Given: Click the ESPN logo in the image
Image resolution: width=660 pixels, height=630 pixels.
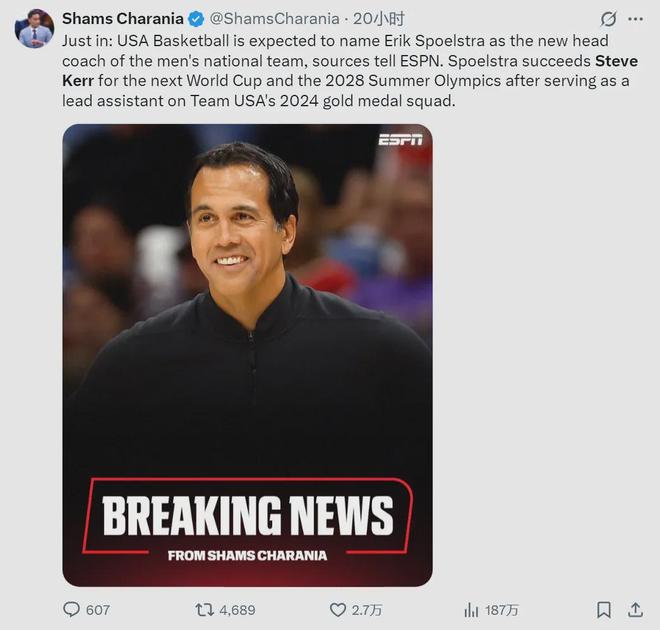Looking at the screenshot, I should tap(400, 140).
